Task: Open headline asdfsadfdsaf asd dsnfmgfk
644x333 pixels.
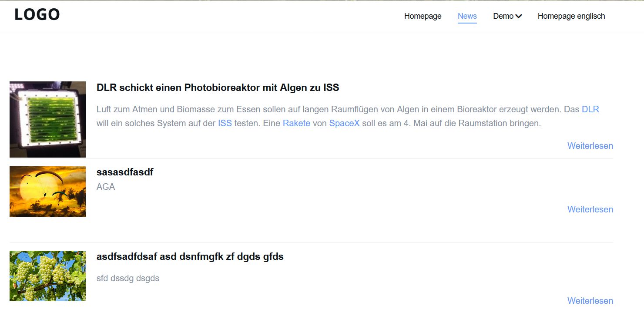Action: point(190,256)
